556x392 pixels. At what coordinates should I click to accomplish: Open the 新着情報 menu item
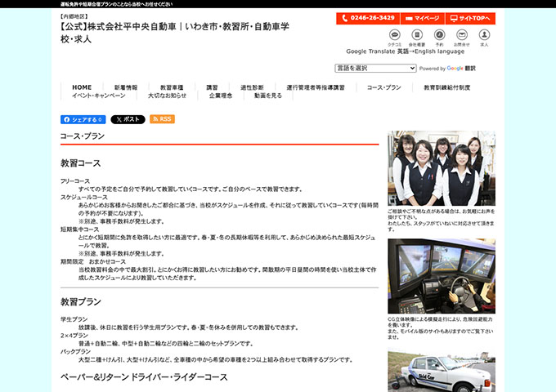pyautogui.click(x=126, y=87)
